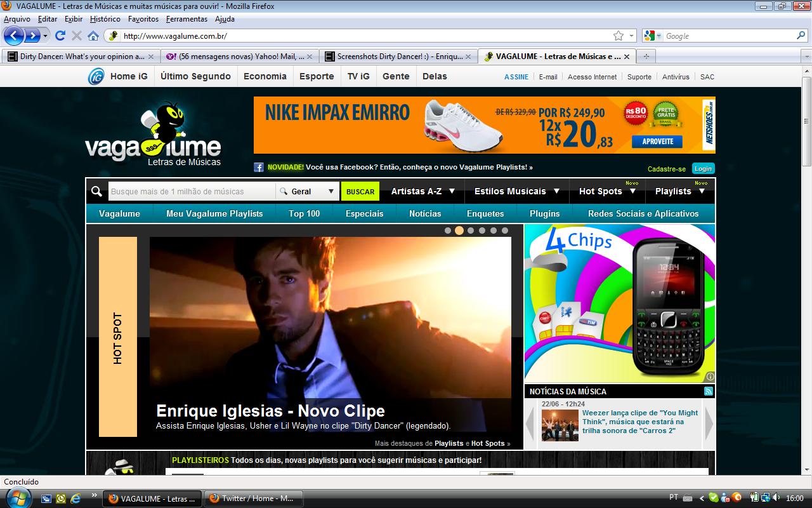The width and height of the screenshot is (812, 508).
Task: Click the green BUSCAR button
Action: click(360, 191)
